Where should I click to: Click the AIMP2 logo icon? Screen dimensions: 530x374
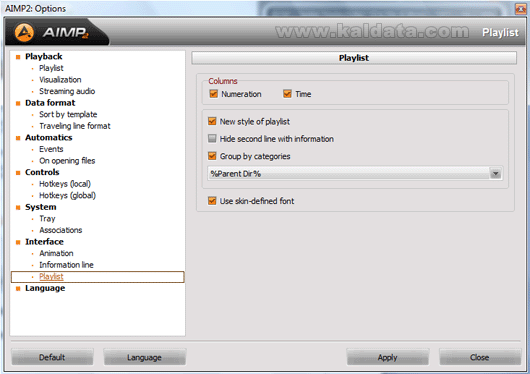(24, 32)
